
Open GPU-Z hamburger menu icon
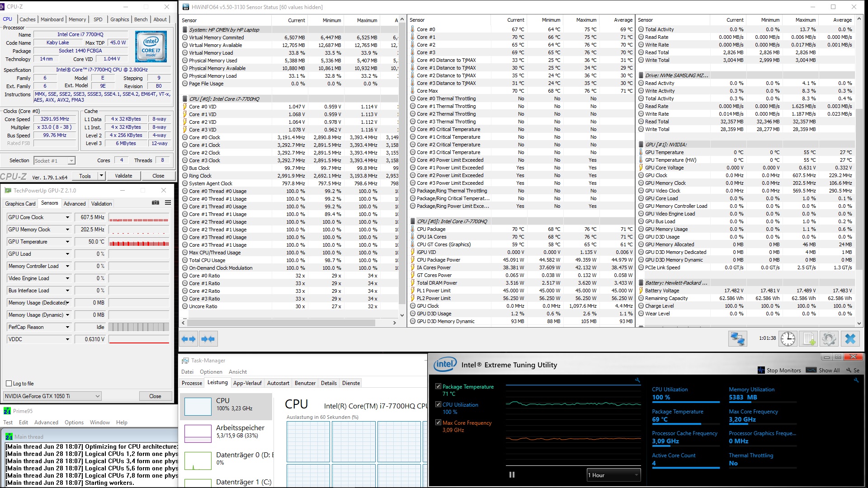pyautogui.click(x=168, y=203)
